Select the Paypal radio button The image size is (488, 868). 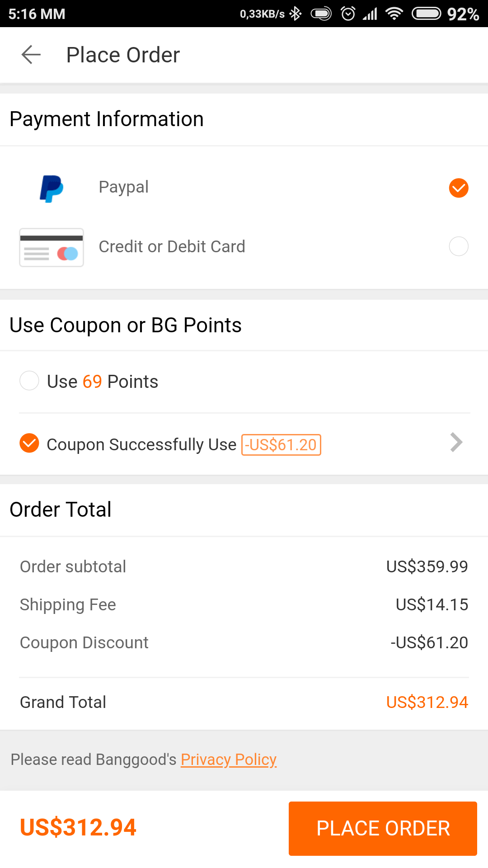coord(458,188)
